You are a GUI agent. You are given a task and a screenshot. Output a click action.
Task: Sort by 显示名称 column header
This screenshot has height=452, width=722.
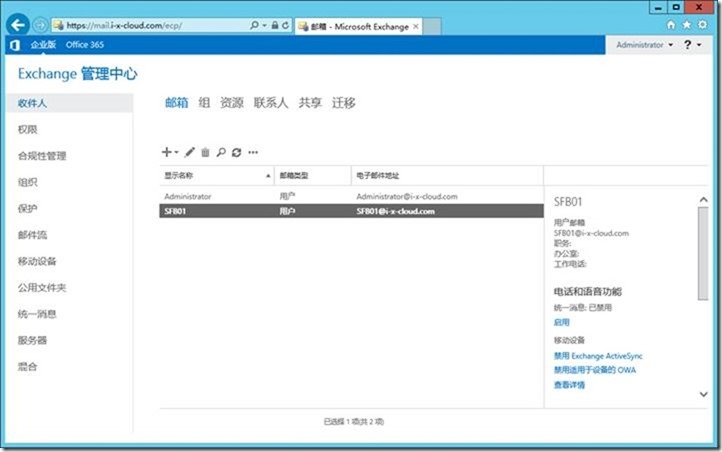coord(217,175)
